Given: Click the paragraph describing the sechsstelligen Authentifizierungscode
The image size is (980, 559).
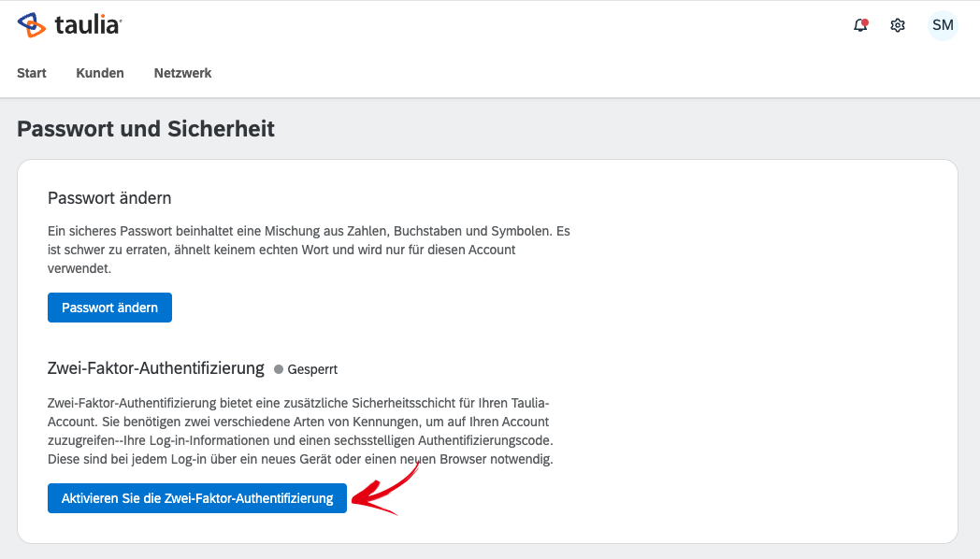Looking at the screenshot, I should pos(300,431).
